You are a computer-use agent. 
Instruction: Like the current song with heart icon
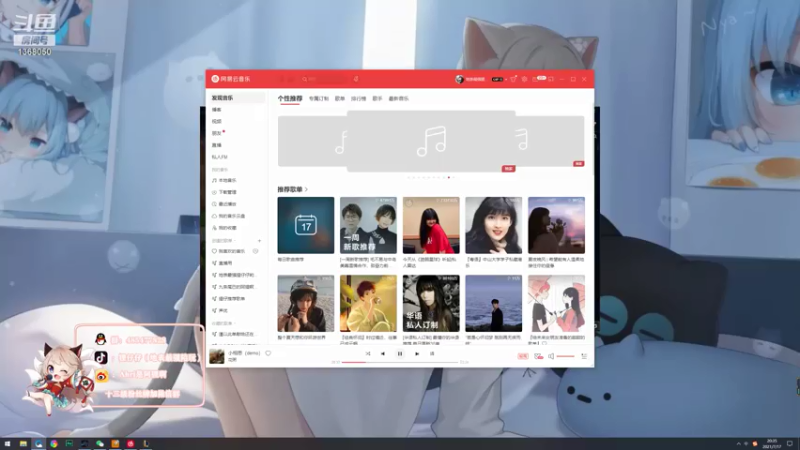point(268,353)
